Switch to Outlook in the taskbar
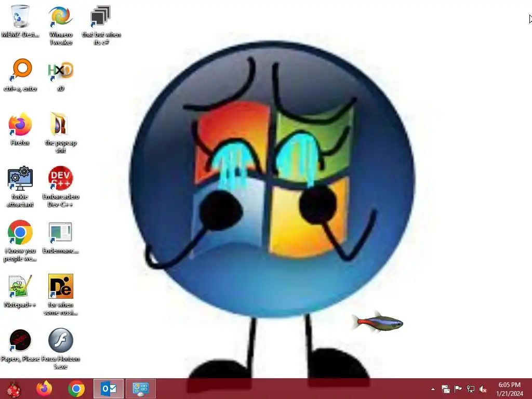The height and width of the screenshot is (399, 532). pyautogui.click(x=109, y=389)
